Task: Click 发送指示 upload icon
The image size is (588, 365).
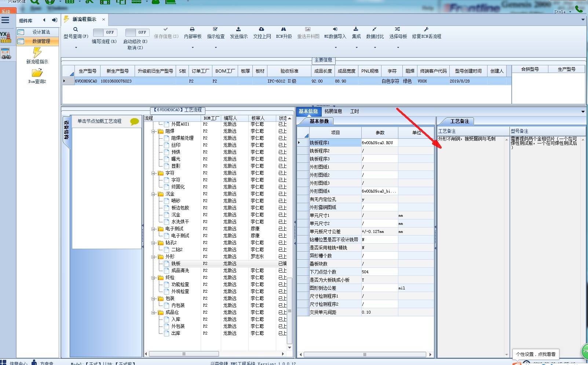Action: [x=238, y=29]
